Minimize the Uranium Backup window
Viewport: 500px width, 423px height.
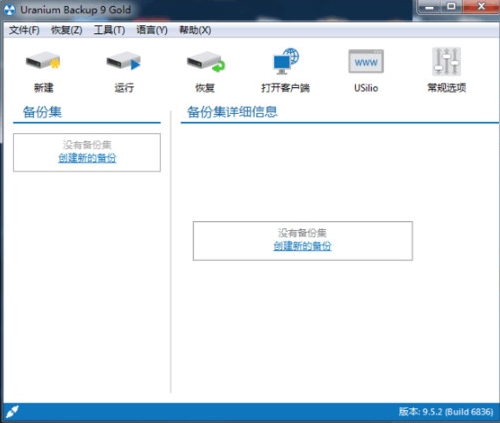[430, 7]
